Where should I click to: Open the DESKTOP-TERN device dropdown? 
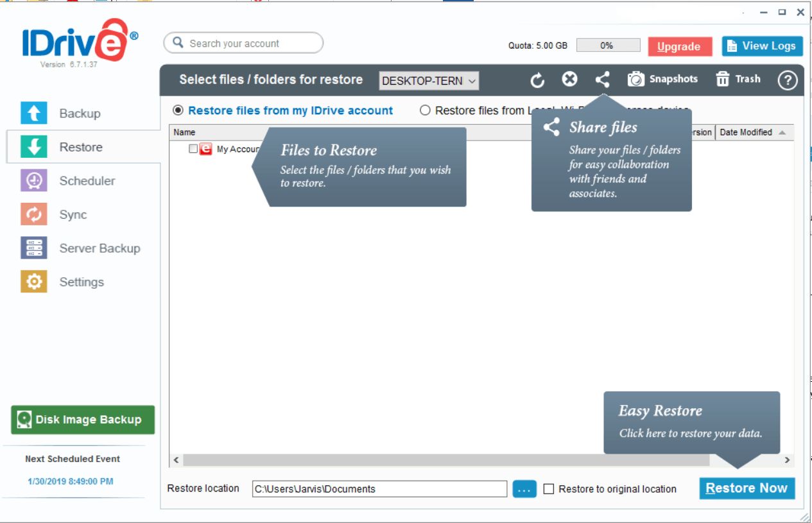[429, 81]
